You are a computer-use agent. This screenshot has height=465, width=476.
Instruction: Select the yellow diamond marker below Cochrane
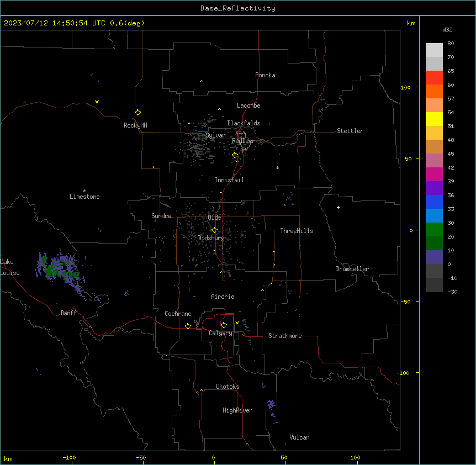(x=188, y=326)
